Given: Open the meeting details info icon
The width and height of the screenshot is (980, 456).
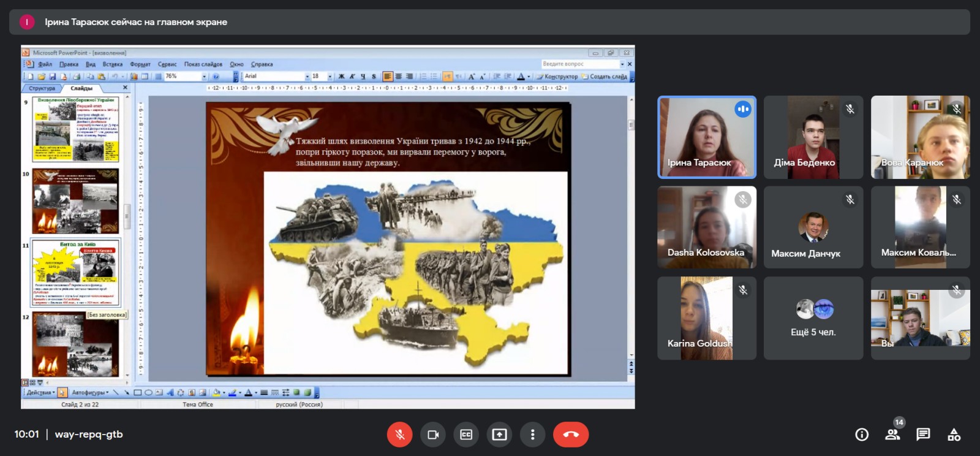Looking at the screenshot, I should pos(861,435).
